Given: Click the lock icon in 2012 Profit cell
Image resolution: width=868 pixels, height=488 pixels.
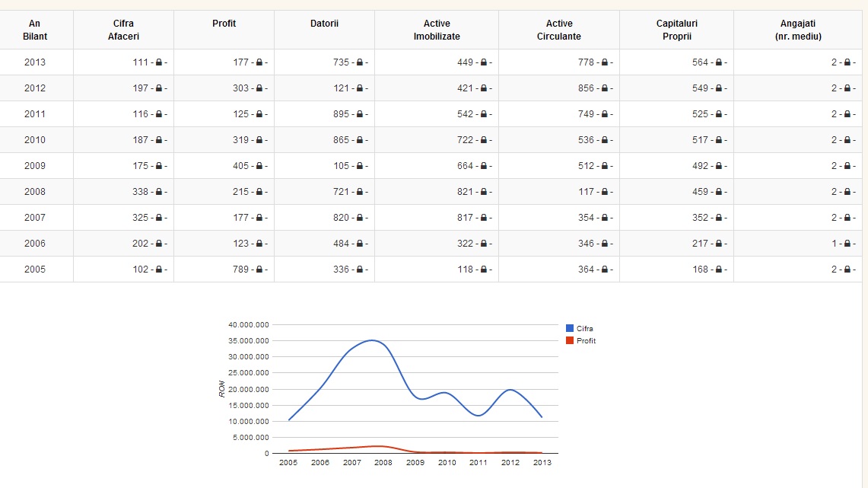Looking at the screenshot, I should pos(259,88).
